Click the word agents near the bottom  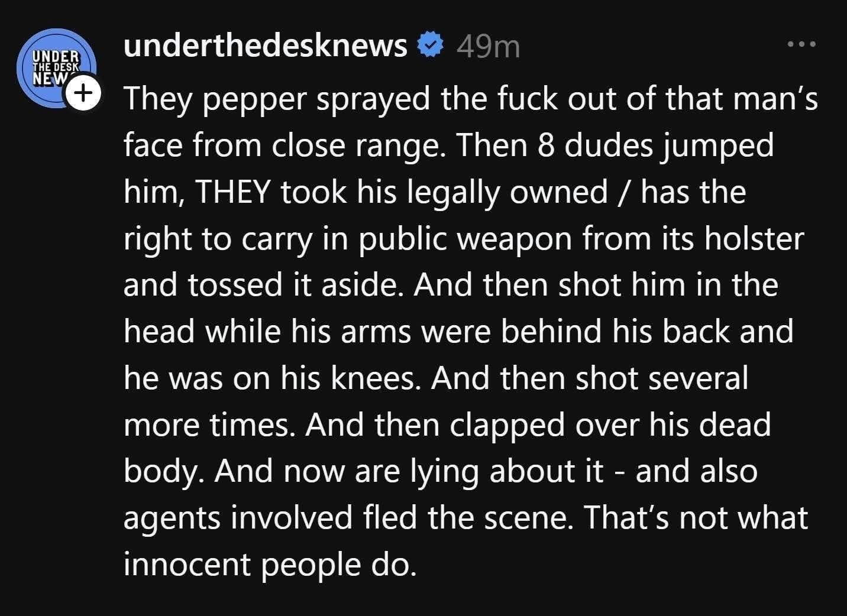[169, 517]
